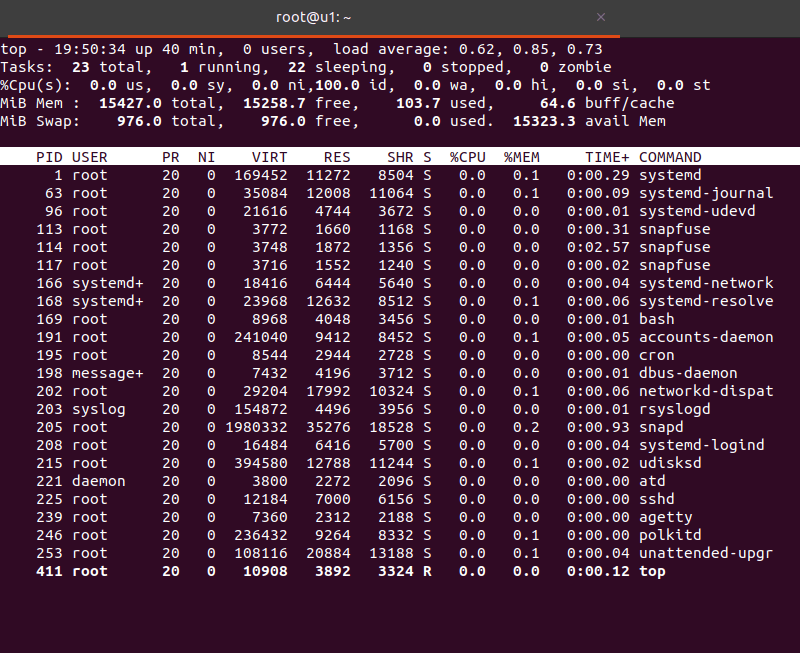This screenshot has height=653, width=800.
Task: Select the systemd-udevd command text
Action: tap(697, 211)
